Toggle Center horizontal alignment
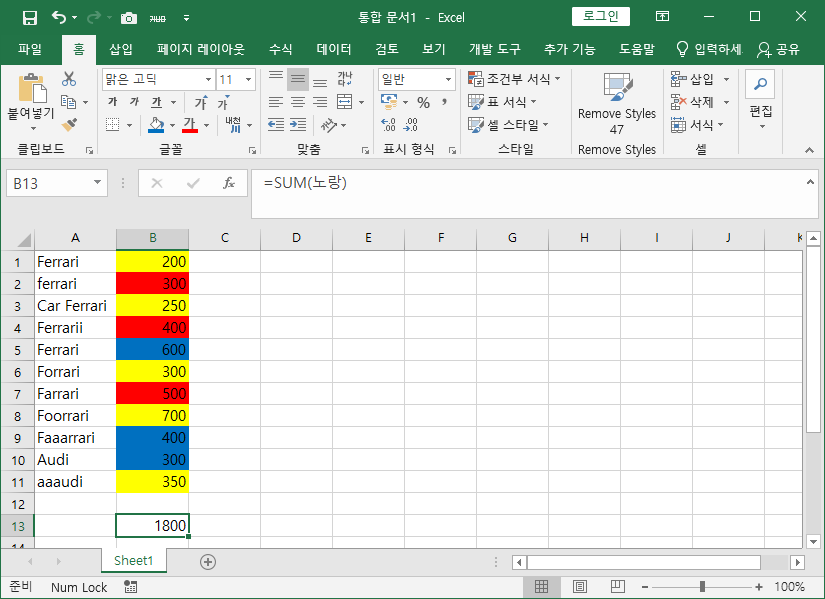 [298, 102]
